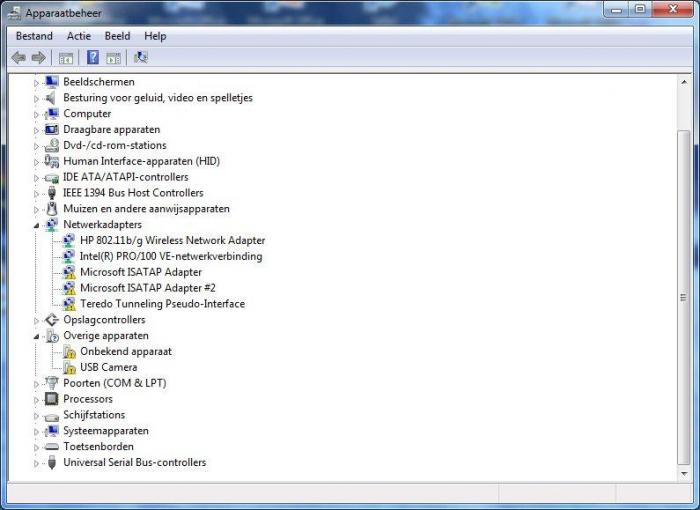The height and width of the screenshot is (510, 700).
Task: Select Human Interface-apparaten (HID) label
Action: click(142, 161)
